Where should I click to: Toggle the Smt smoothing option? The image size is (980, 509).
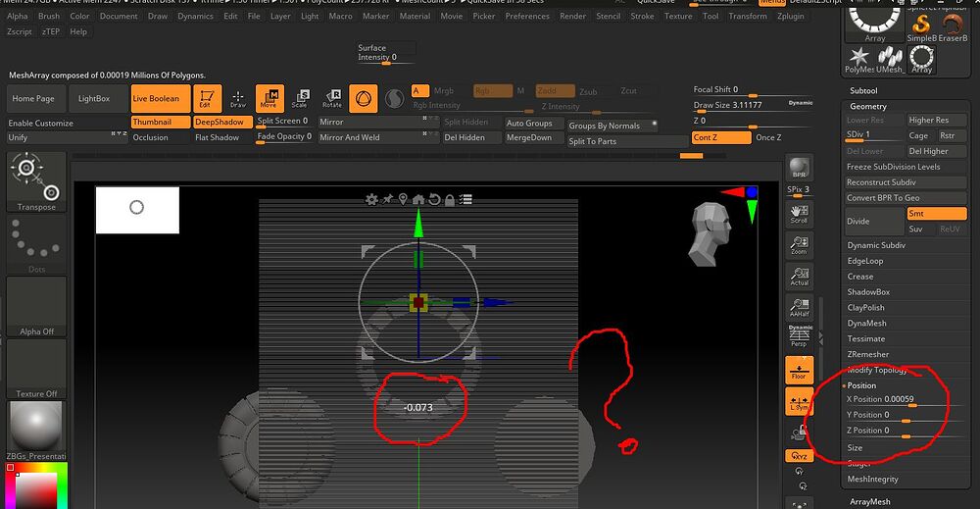tap(936, 214)
